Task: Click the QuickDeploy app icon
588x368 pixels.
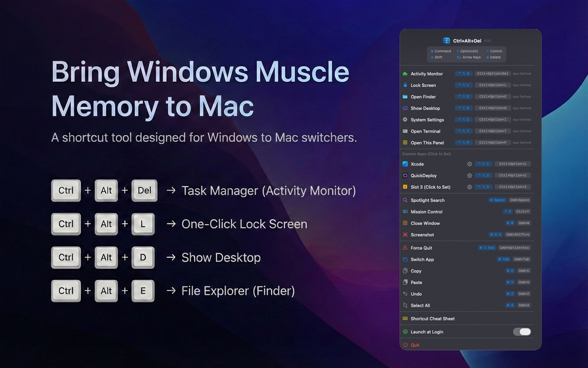Action: click(x=405, y=175)
